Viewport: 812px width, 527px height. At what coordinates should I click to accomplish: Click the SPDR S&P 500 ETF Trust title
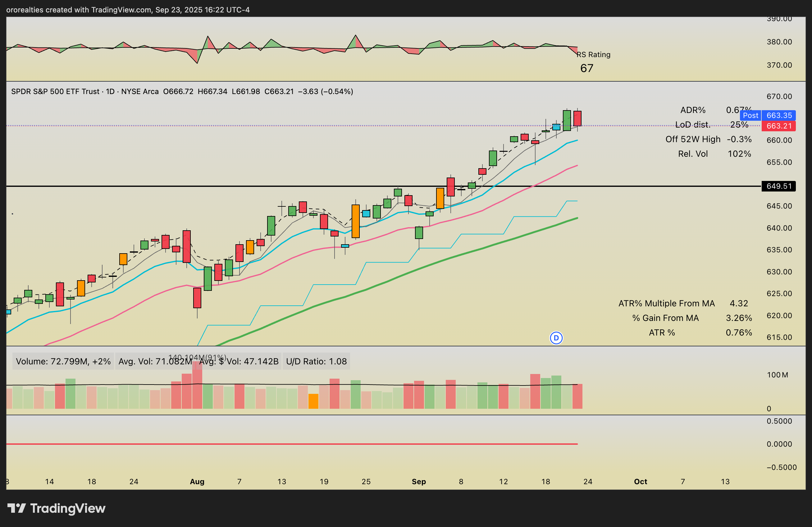(55, 91)
